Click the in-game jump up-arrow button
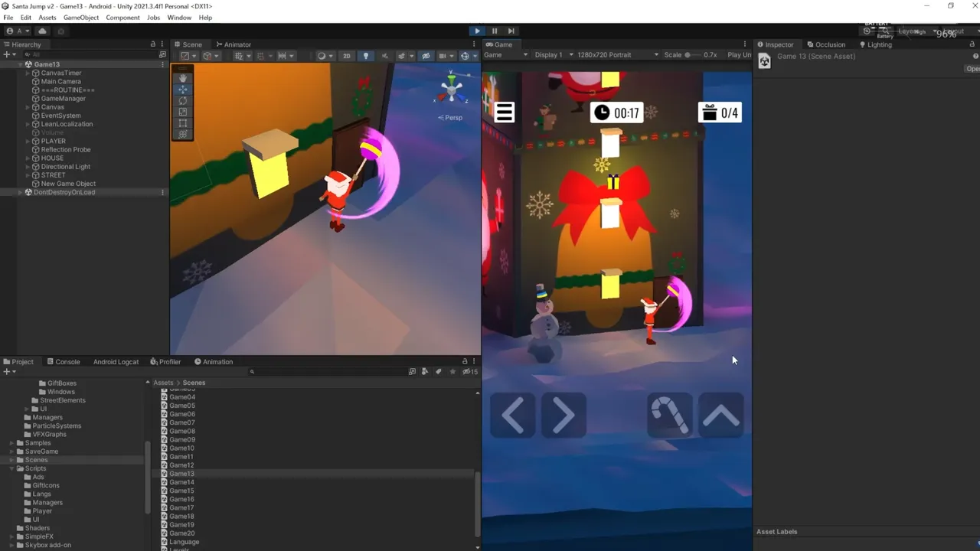Image resolution: width=980 pixels, height=551 pixels. [x=720, y=416]
